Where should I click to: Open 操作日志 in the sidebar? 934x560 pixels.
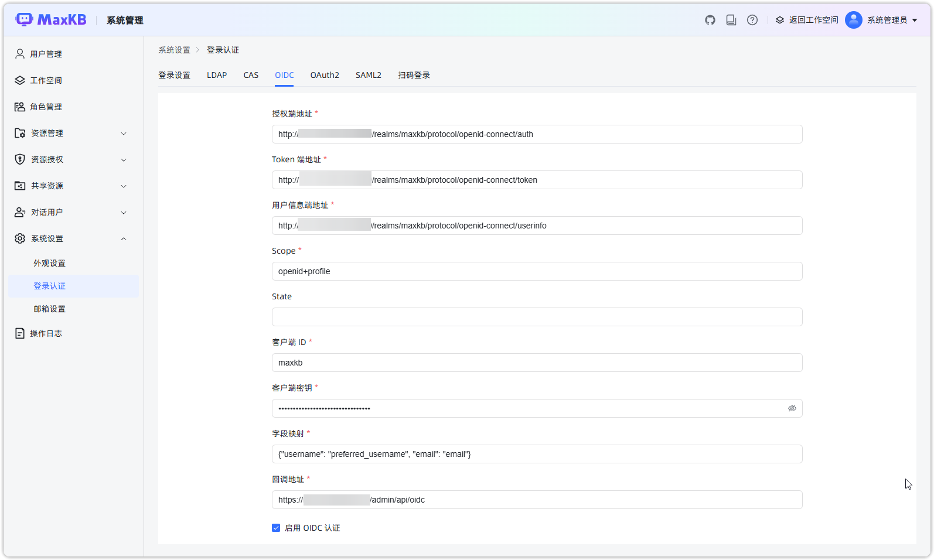pos(46,333)
